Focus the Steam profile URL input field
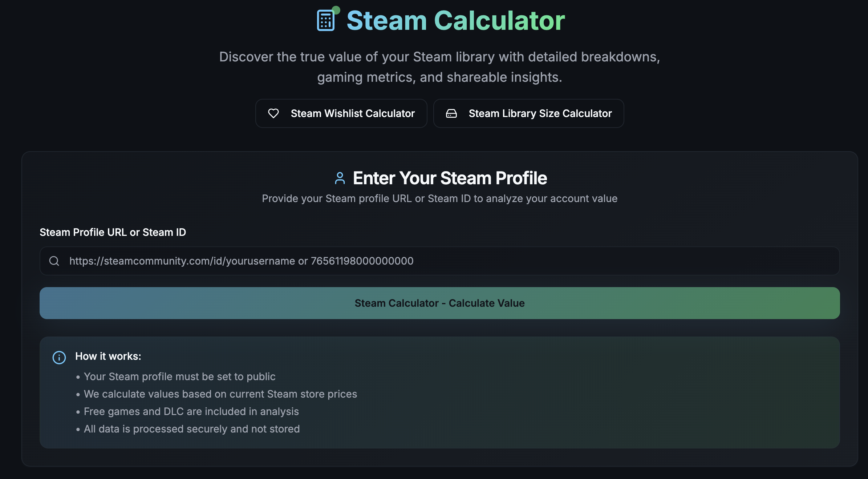Image resolution: width=868 pixels, height=479 pixels. pyautogui.click(x=439, y=261)
